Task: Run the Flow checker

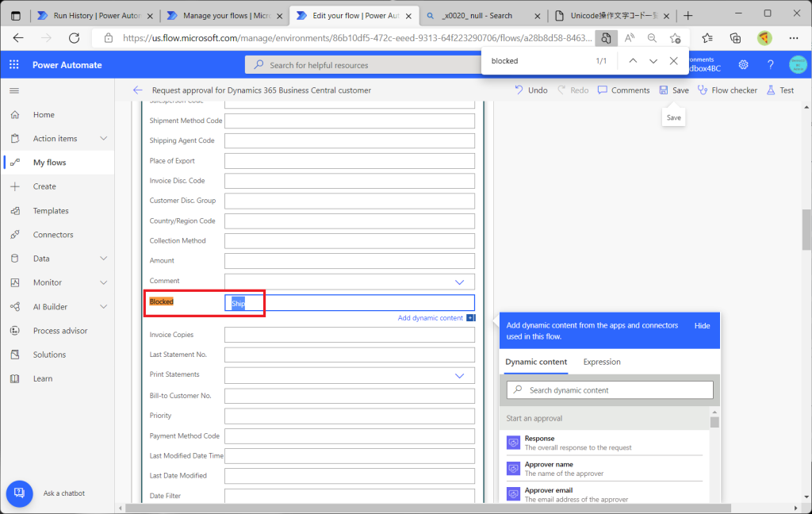Action: 727,90
